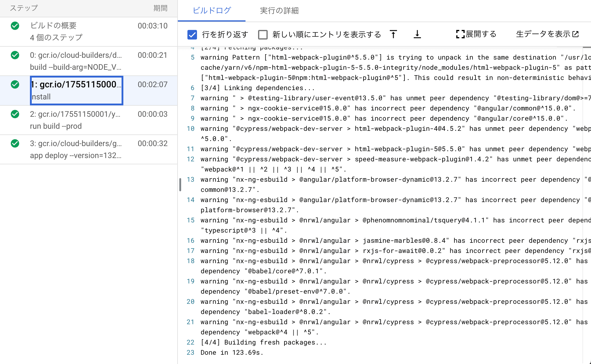Click the expand brackets icon beside 展開する
Viewport: 591px width, 364px height.
[459, 34]
